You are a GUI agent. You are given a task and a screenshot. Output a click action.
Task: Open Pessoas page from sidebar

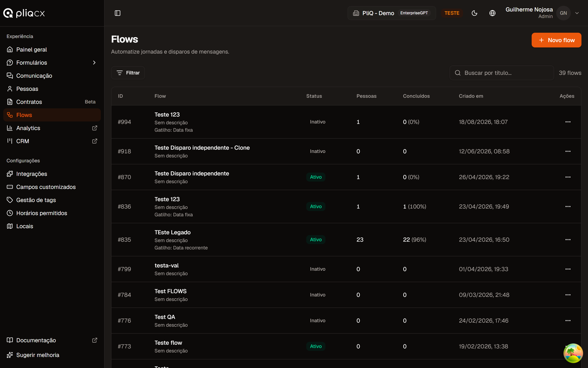tap(52, 89)
